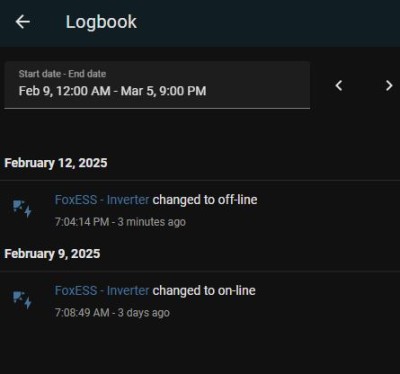Click the solar inverter icon on the on-line entry

tap(22, 300)
